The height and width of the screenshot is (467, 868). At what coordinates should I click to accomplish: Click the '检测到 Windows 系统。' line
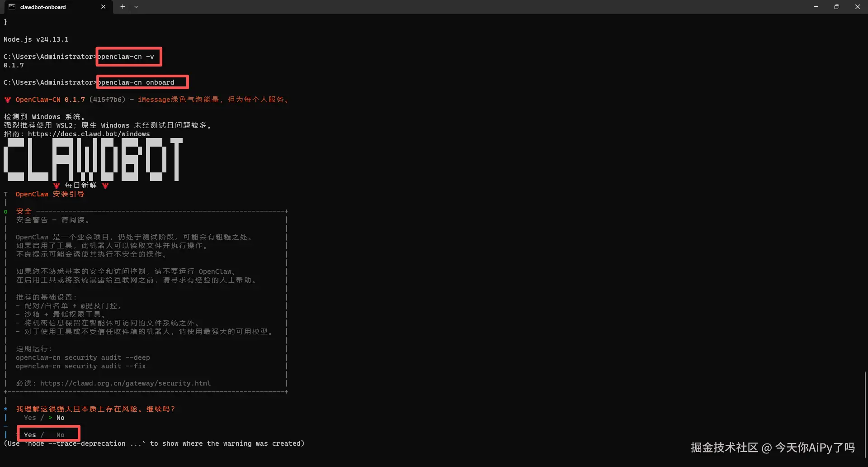(x=44, y=117)
